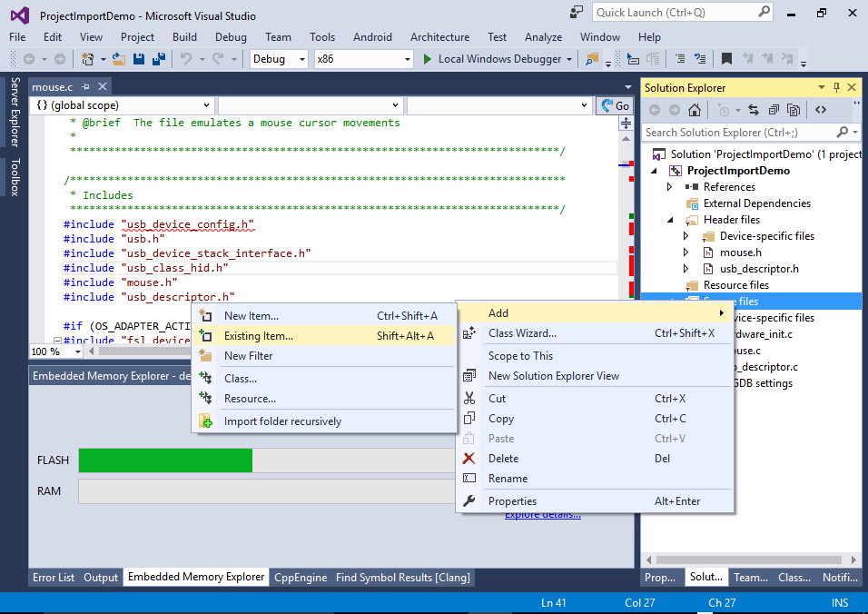Click the Save All toolbar icon
This screenshot has height=614, width=868.
pos(159,59)
